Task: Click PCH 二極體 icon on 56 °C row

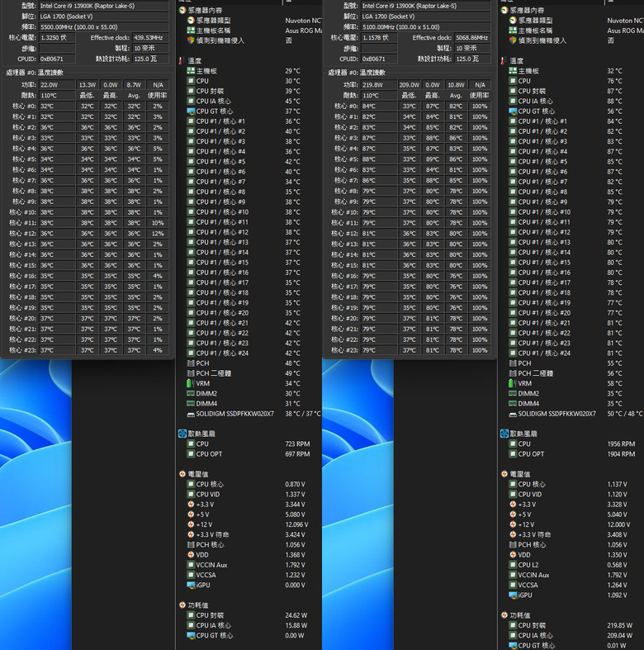Action: (x=513, y=373)
